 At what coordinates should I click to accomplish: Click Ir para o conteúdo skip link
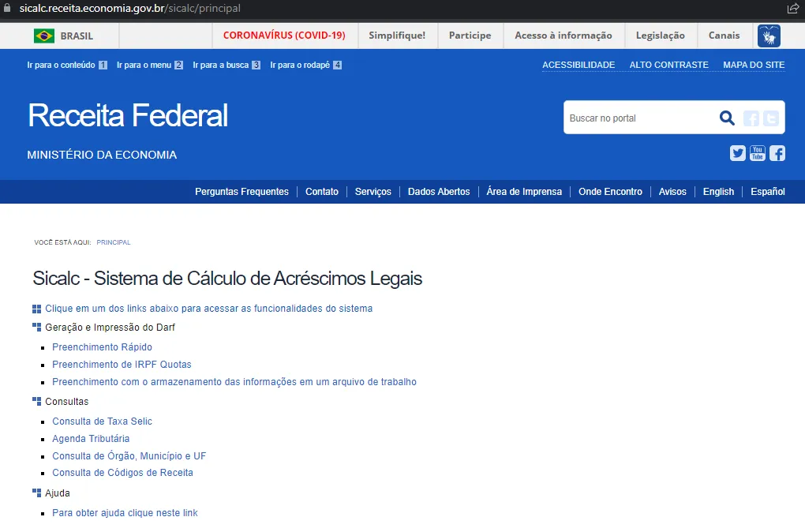click(x=67, y=65)
